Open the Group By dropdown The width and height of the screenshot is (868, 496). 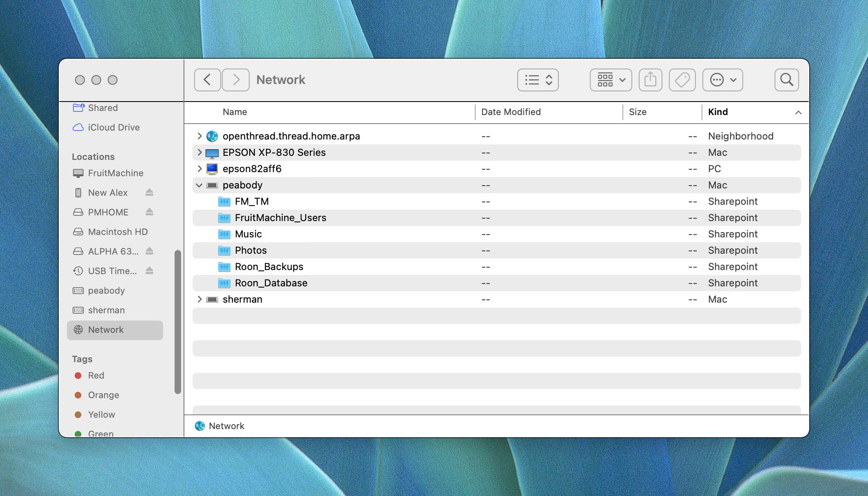click(x=611, y=80)
